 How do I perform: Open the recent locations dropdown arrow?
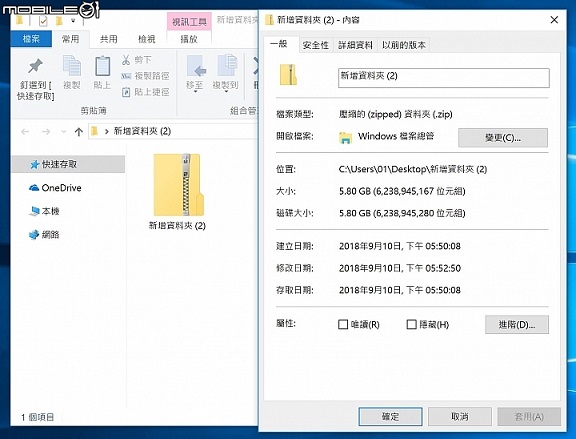[64, 132]
